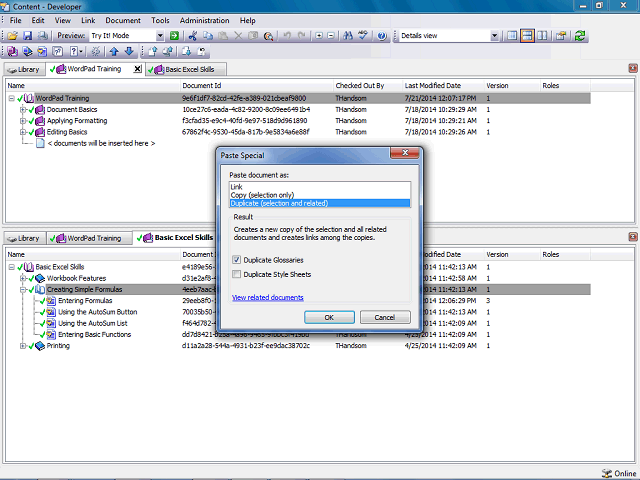Click the Paste clipboard icon
Screen dimensions: 640x480
click(x=223, y=36)
